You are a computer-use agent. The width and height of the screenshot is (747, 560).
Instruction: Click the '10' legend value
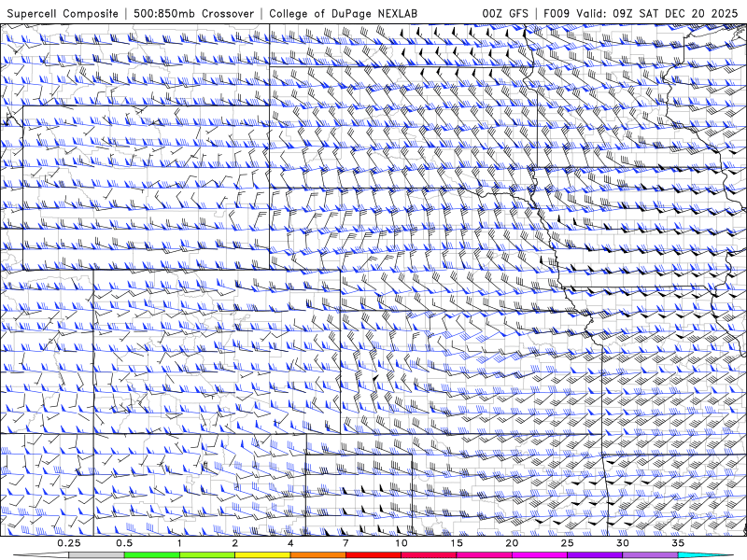click(402, 543)
